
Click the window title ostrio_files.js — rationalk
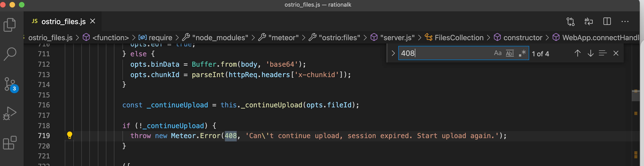point(318,5)
